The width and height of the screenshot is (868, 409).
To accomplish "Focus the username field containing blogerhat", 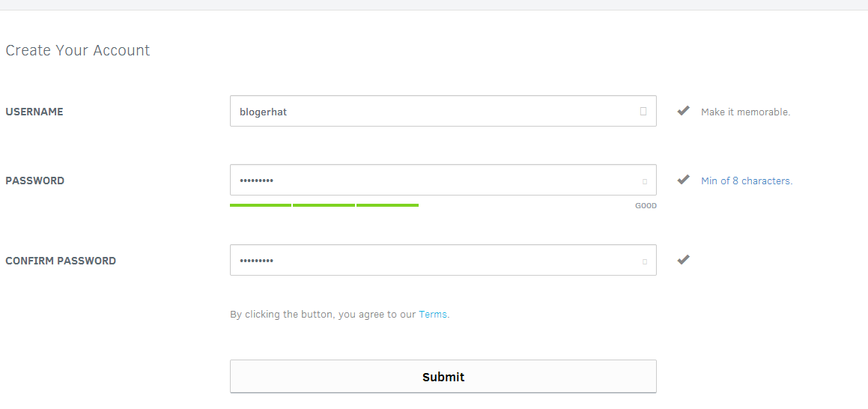I will [x=443, y=112].
